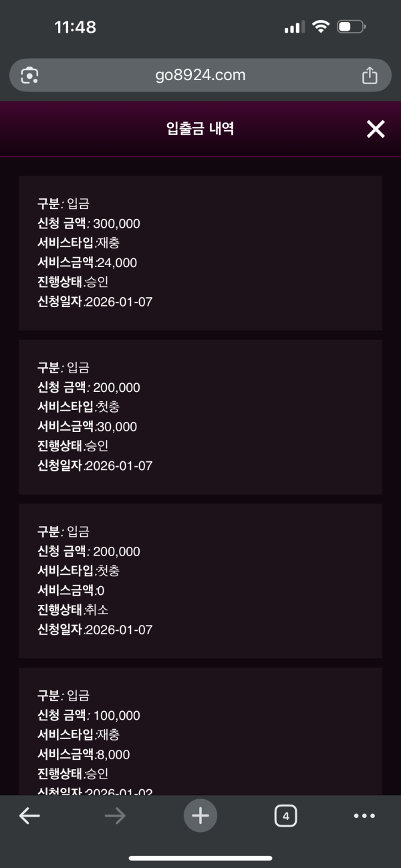The image size is (401, 868).
Task: Tap the share icon in address bar
Action: tap(370, 75)
